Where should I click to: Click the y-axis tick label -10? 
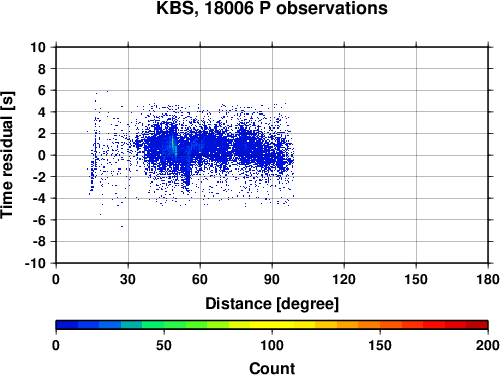tap(35, 263)
